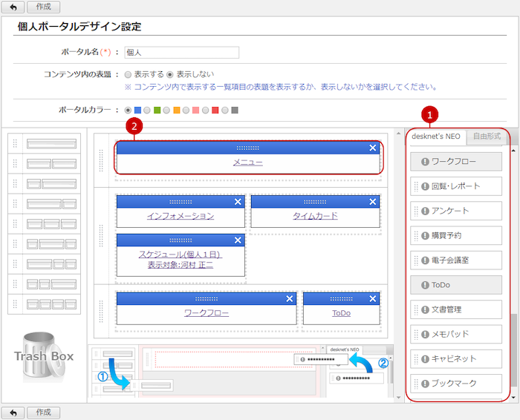Choose the blue portal color radio
The width and height of the screenshot is (520, 420).
tap(128, 111)
